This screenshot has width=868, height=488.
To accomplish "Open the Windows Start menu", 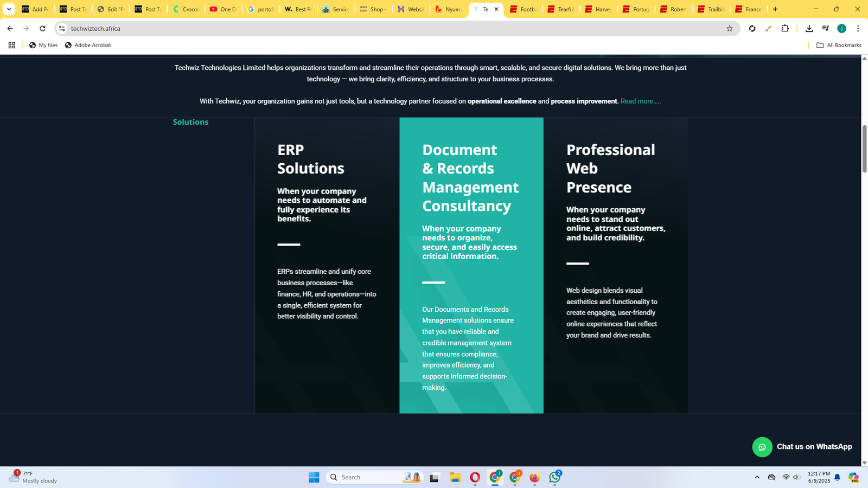I will coord(314,477).
